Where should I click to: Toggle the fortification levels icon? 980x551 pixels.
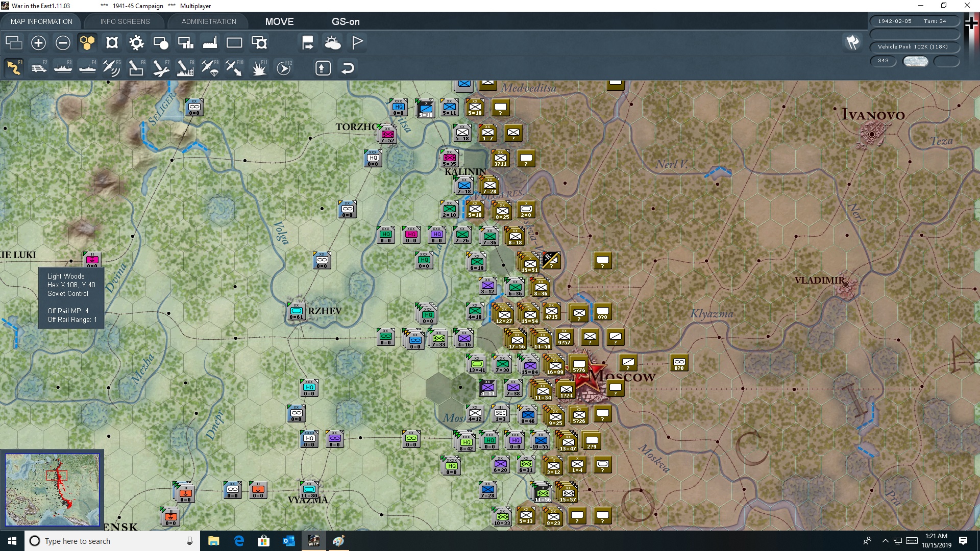(x=112, y=43)
